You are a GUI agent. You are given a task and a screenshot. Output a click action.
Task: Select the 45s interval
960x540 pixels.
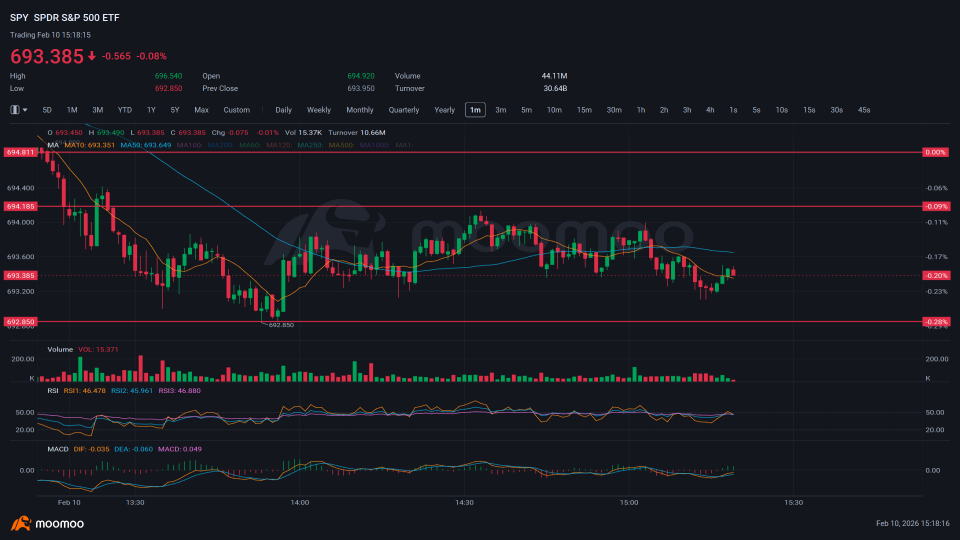click(x=864, y=110)
